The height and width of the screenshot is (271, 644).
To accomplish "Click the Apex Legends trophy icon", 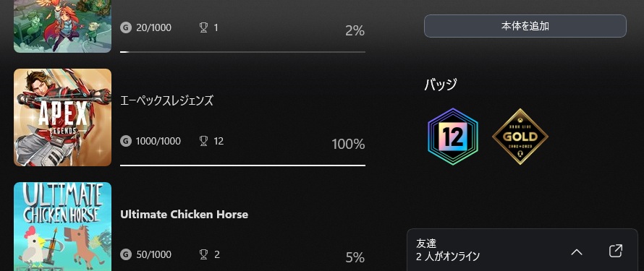I will click(x=203, y=142).
